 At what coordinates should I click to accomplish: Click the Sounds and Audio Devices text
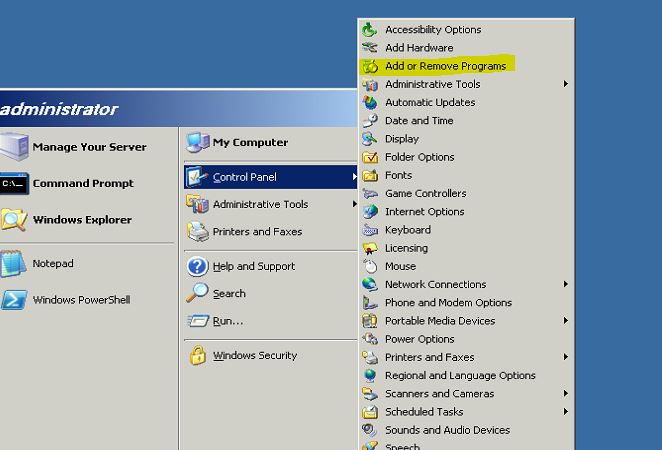click(448, 430)
